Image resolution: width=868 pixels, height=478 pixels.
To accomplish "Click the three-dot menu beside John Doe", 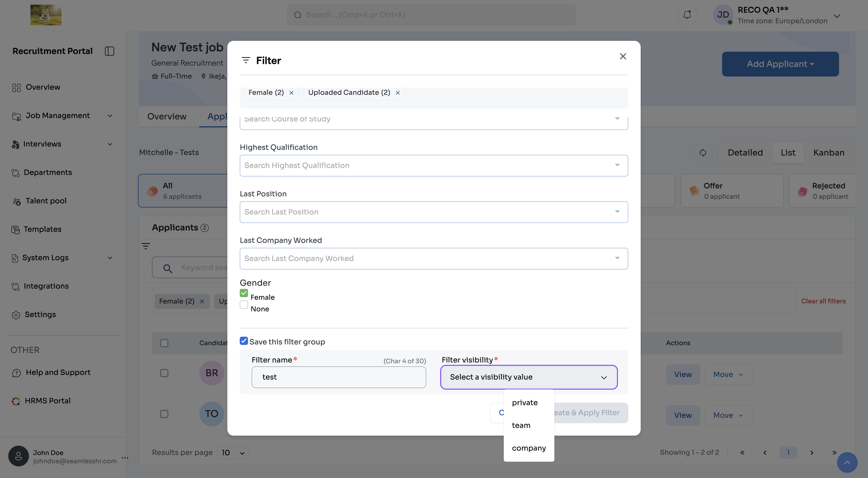I will [125, 457].
